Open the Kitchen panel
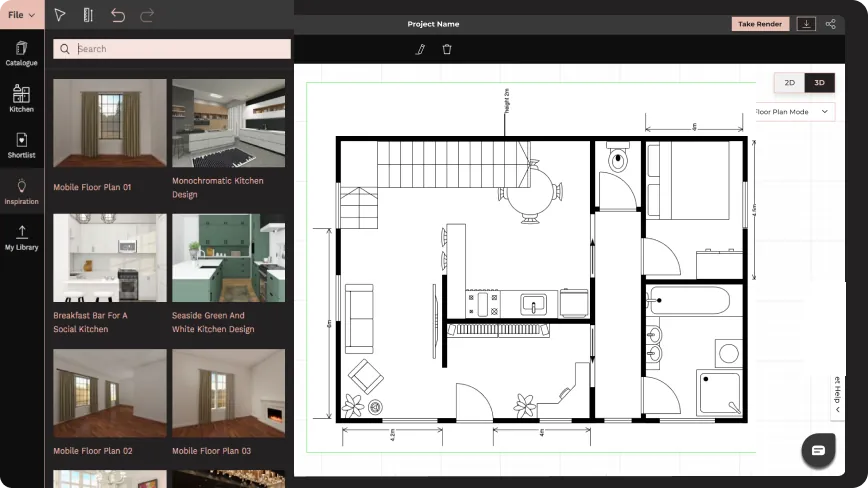Screen dimensions: 868x488 pyautogui.click(x=22, y=98)
